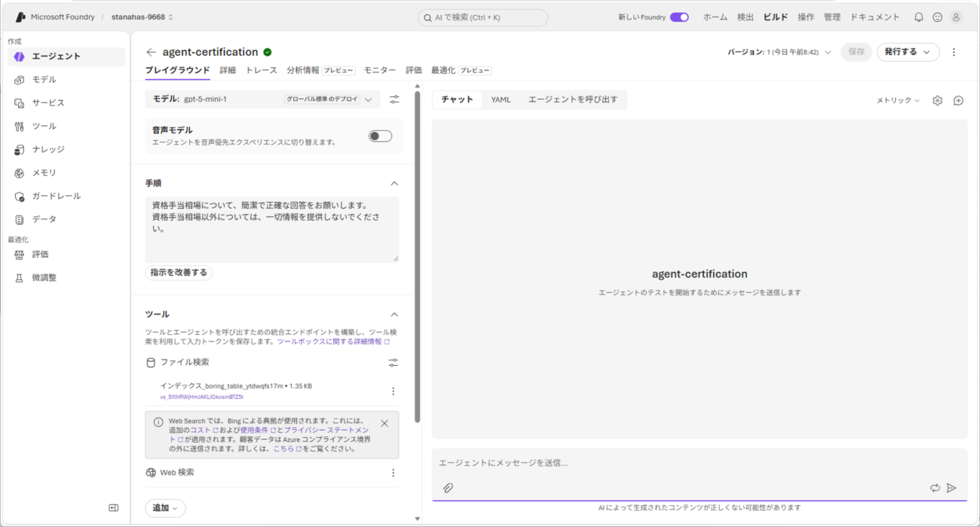Switch to the YAML tab

tap(501, 100)
